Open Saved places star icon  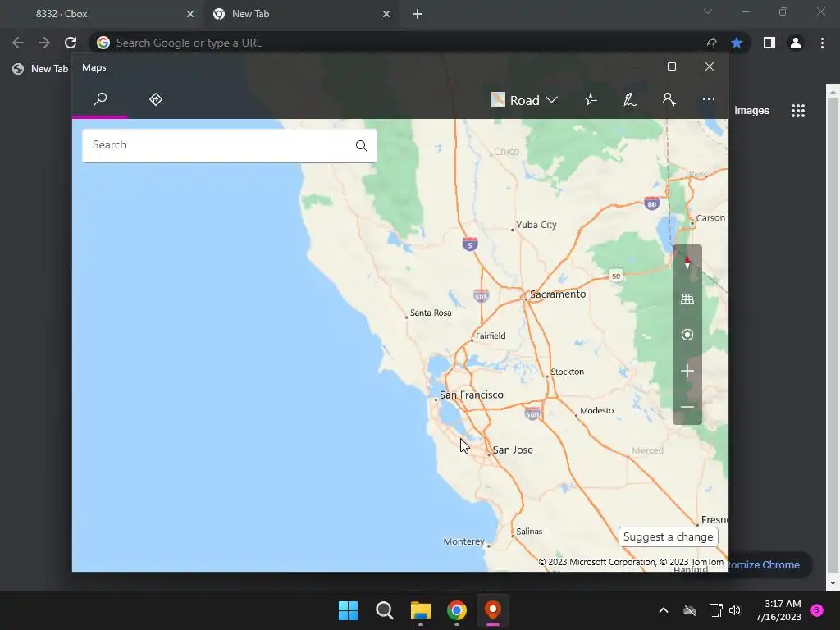(x=591, y=99)
